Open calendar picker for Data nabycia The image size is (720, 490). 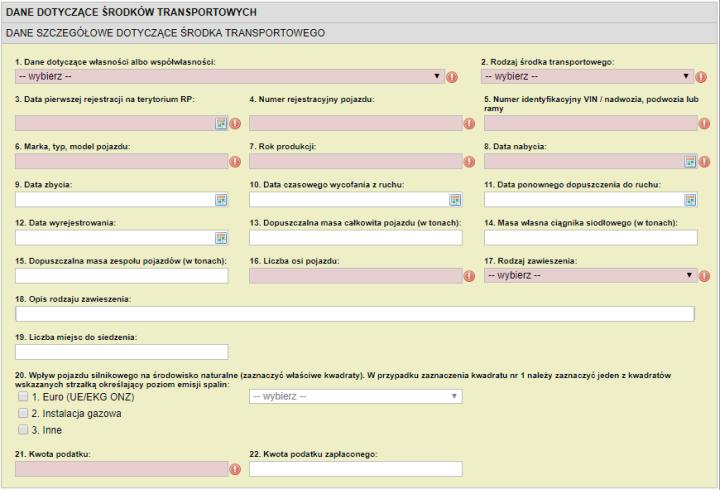690,162
